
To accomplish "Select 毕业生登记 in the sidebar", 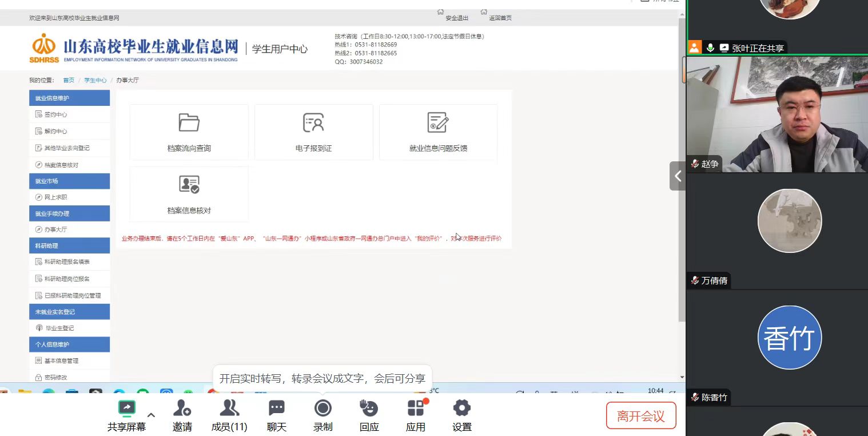I will point(69,328).
